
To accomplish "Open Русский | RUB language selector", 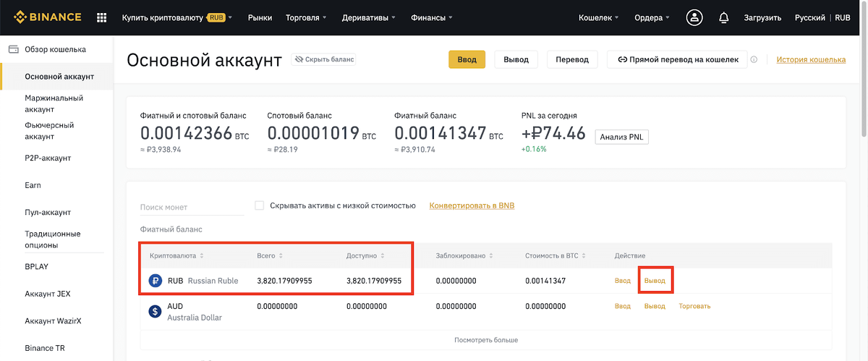I will pos(822,17).
